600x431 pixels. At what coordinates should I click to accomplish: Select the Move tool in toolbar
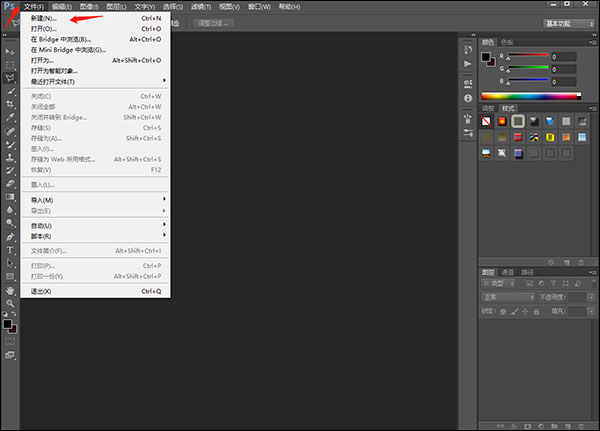point(10,50)
